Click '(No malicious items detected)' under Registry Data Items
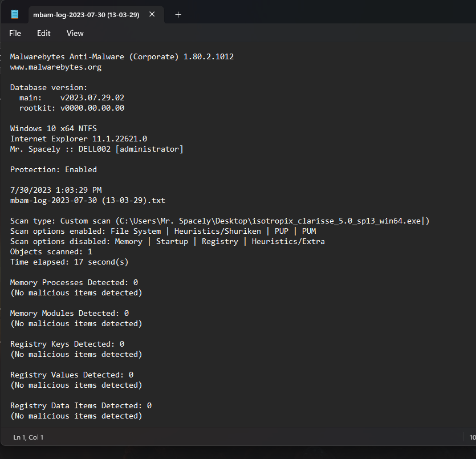Viewport: 476px width, 459px height. point(76,416)
